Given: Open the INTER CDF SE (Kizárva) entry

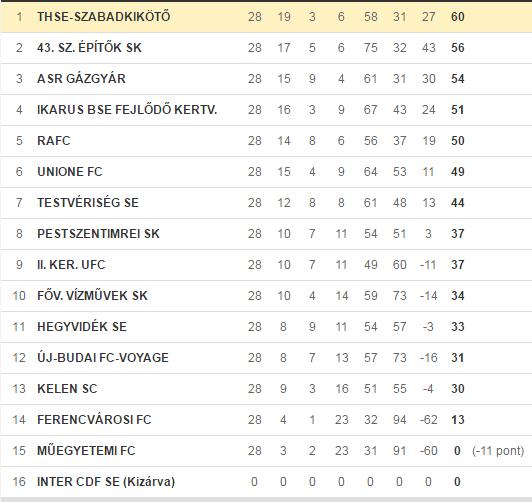Looking at the screenshot, I should coord(106,482).
